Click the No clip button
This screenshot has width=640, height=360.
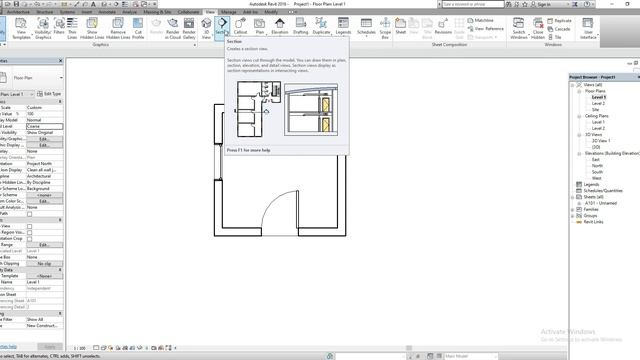[x=44, y=264]
